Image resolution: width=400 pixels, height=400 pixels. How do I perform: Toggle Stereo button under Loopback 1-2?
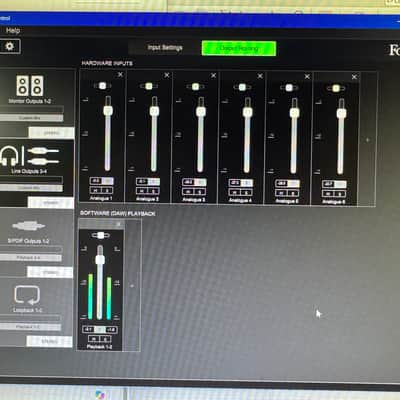point(49,341)
